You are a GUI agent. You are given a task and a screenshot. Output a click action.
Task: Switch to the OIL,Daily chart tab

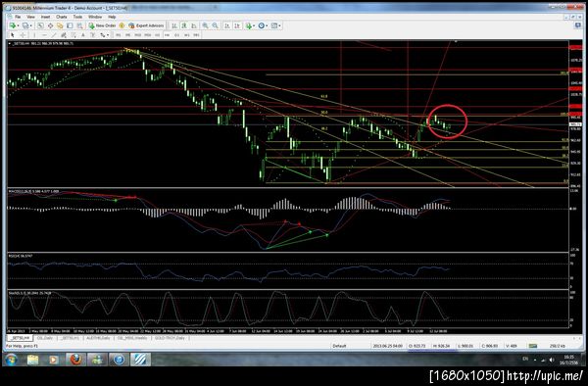pyautogui.click(x=45, y=338)
